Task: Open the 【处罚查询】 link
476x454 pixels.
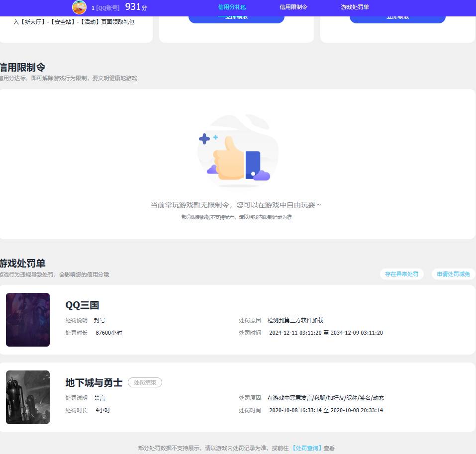Action: pos(308,448)
